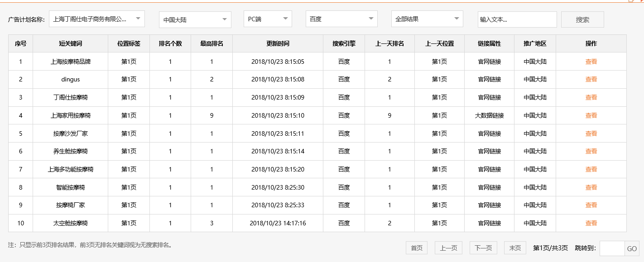View details for 上海家用按摩椅 row
This screenshot has width=644, height=262.
coord(591,115)
